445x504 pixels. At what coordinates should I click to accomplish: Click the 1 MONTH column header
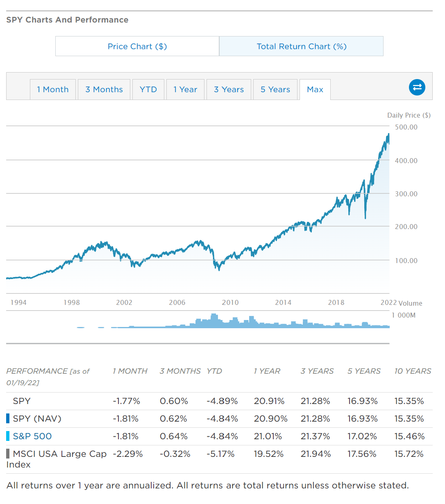[x=130, y=371]
